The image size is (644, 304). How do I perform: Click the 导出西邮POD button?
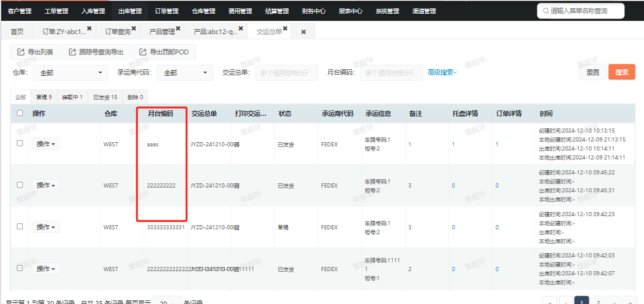pyautogui.click(x=164, y=52)
